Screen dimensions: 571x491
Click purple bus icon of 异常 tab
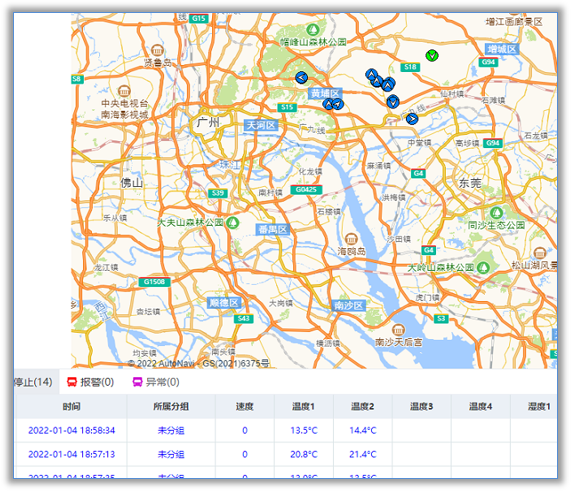point(137,382)
